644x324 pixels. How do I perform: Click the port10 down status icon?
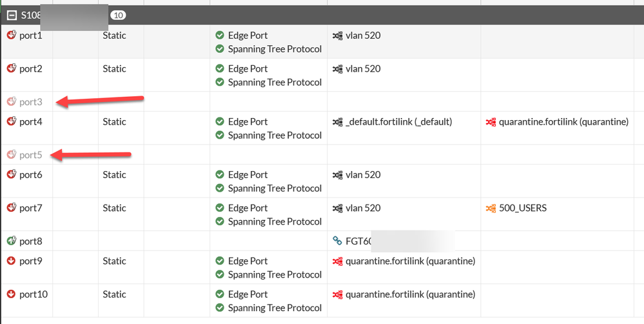point(11,294)
